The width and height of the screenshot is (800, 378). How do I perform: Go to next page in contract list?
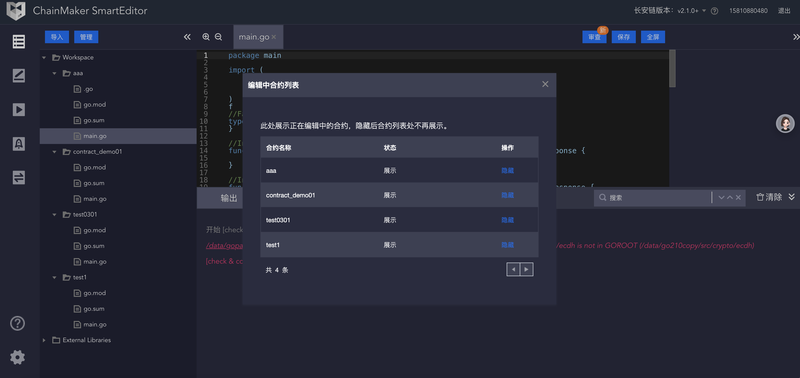[x=527, y=269]
